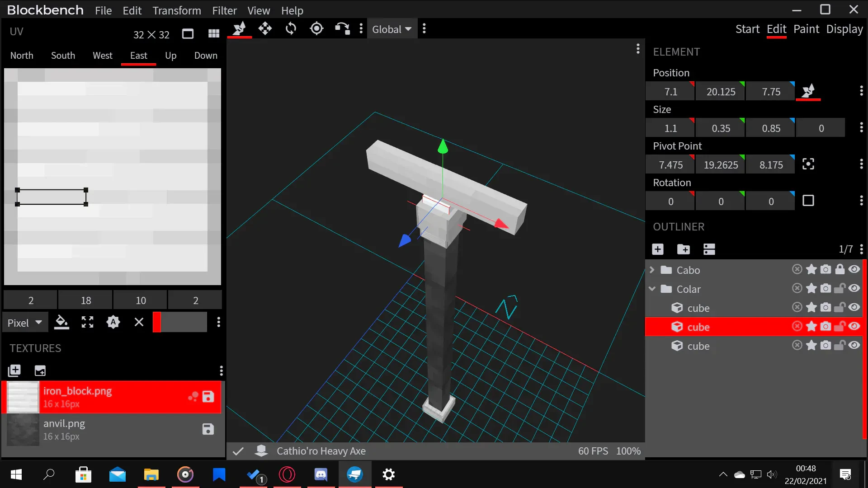Add a new cube in outliner

(658, 249)
